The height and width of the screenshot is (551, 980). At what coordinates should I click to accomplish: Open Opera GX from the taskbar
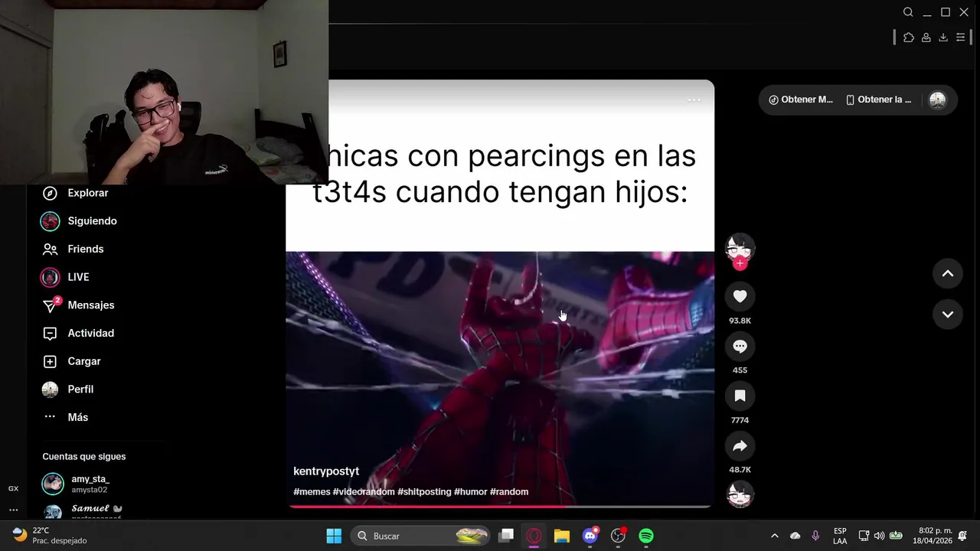coord(534,536)
